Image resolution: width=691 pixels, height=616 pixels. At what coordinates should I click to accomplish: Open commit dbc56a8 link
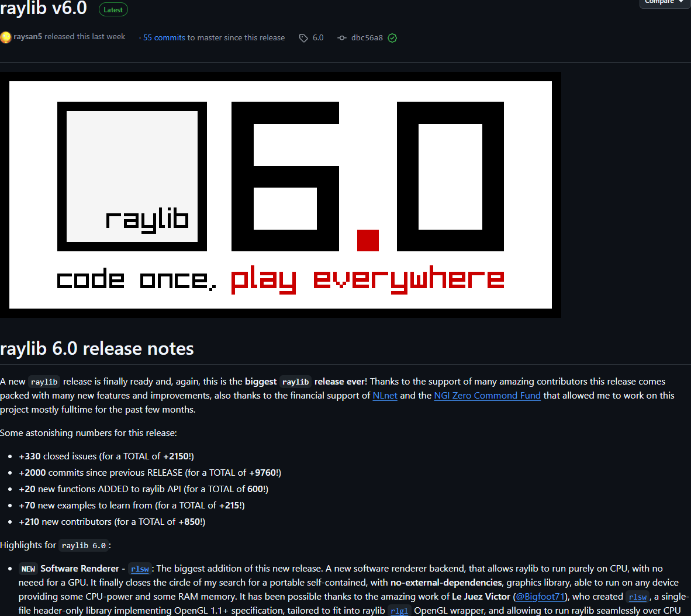tap(367, 37)
